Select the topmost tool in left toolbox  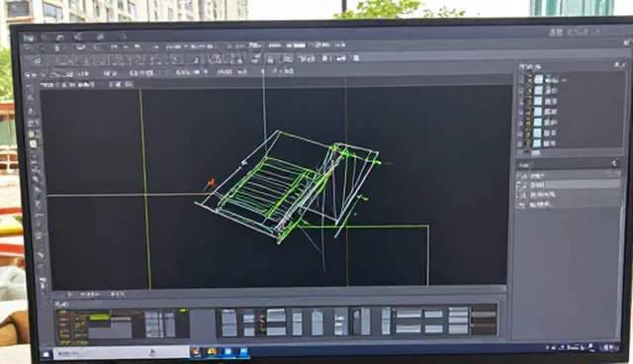(30, 88)
